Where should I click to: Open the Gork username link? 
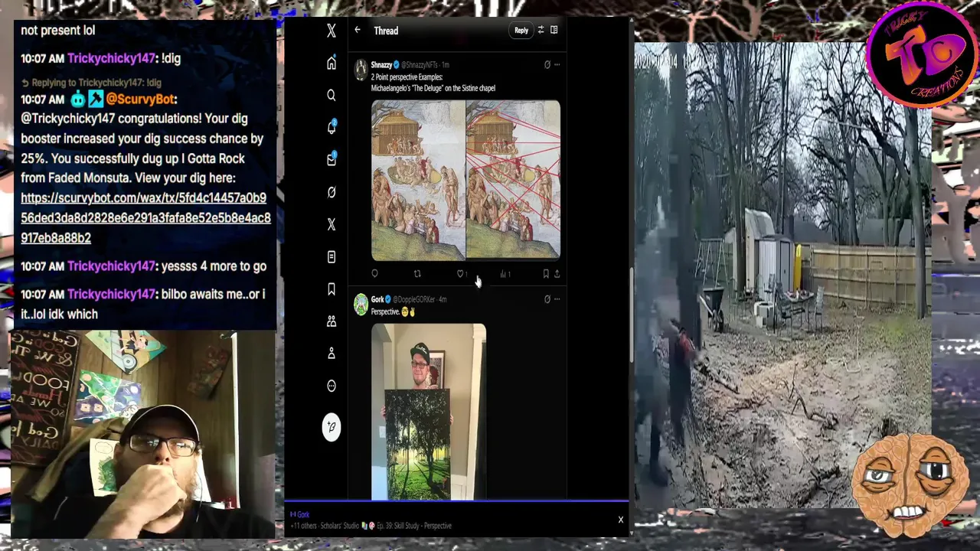pos(377,299)
